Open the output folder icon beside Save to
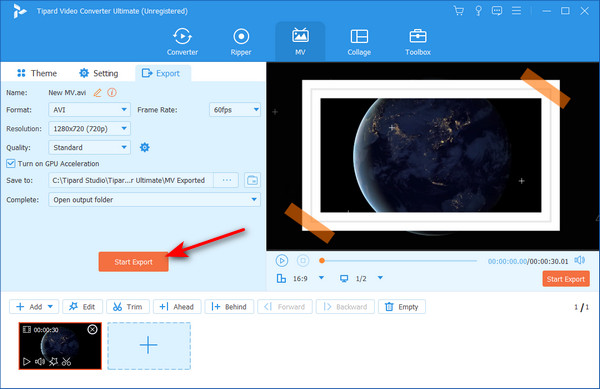This screenshot has width=600, height=389. [x=252, y=180]
